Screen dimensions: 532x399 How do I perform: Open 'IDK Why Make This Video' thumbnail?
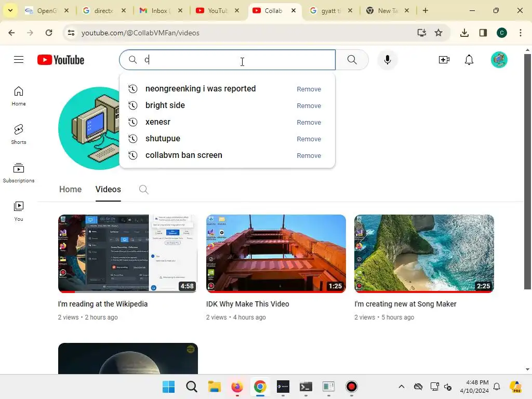tap(276, 254)
